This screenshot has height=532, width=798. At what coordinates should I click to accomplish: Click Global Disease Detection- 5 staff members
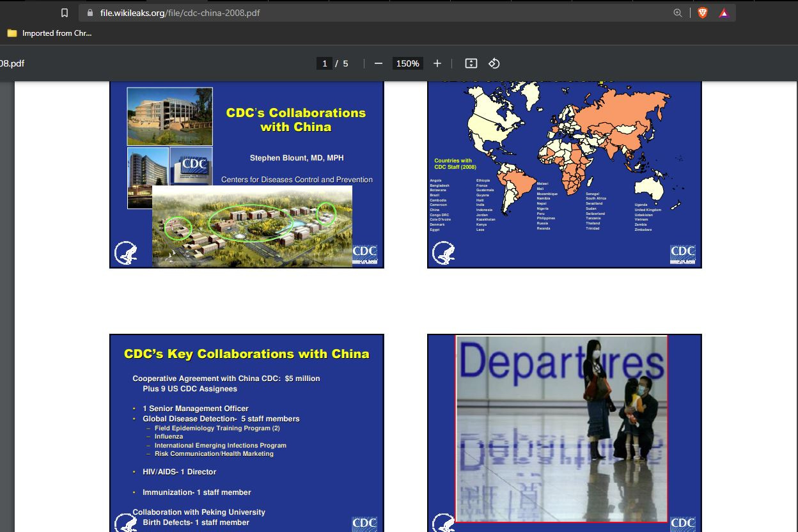pos(221,419)
